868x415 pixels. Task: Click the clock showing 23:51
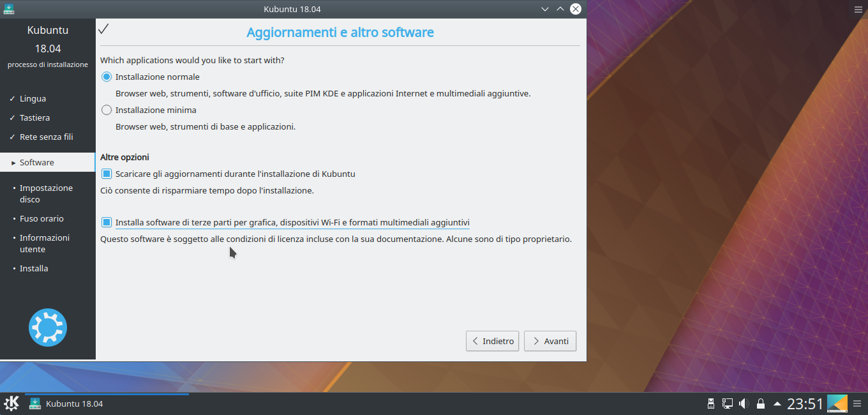tap(805, 404)
